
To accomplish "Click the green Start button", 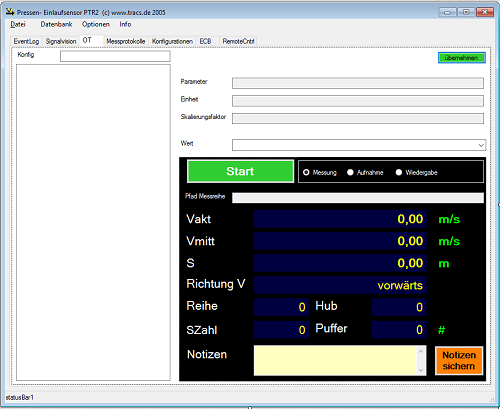I will [240, 171].
